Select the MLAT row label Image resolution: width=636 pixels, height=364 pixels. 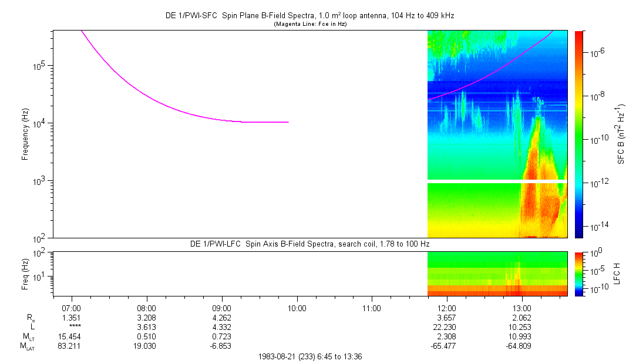coord(28,346)
